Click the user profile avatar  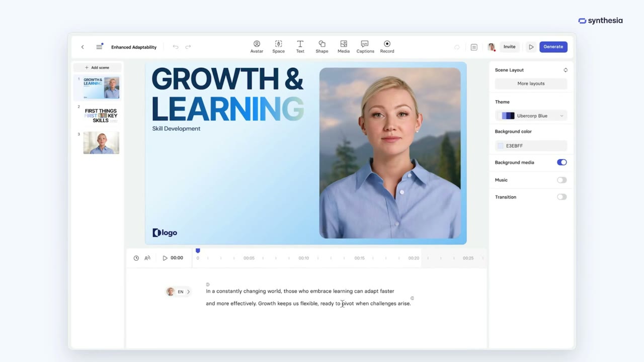click(492, 47)
